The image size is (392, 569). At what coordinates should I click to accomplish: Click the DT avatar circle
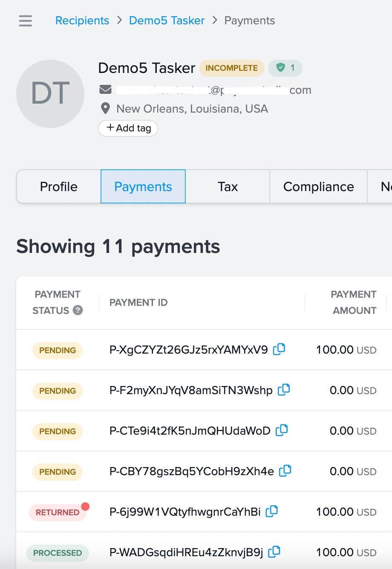click(x=50, y=94)
